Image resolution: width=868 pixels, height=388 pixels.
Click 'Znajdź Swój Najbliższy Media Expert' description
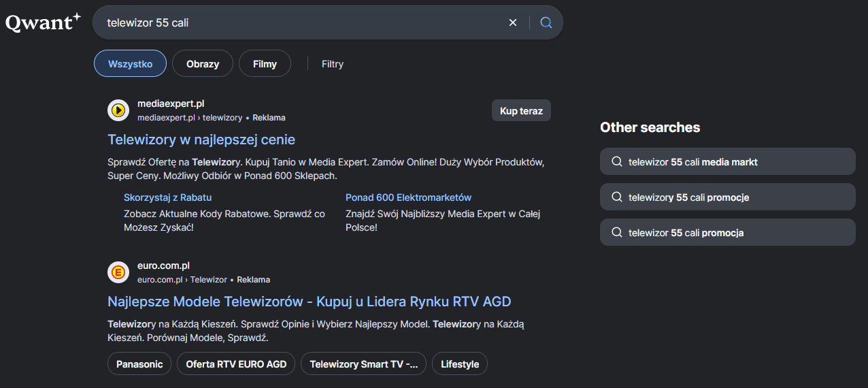443,221
